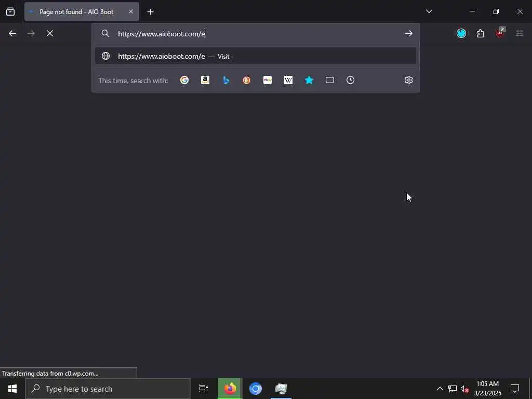Open the notification center icon
Screen dimensions: 532x399
(x=515, y=389)
